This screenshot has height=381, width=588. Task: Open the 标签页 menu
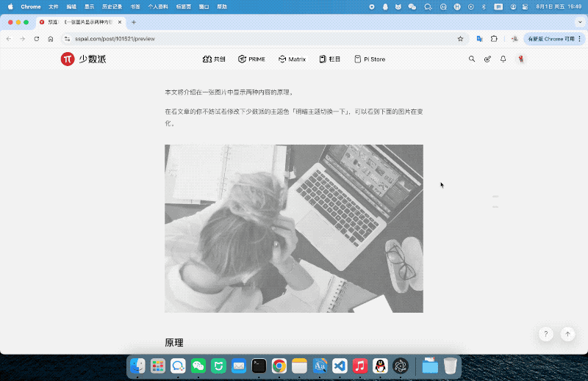point(183,7)
